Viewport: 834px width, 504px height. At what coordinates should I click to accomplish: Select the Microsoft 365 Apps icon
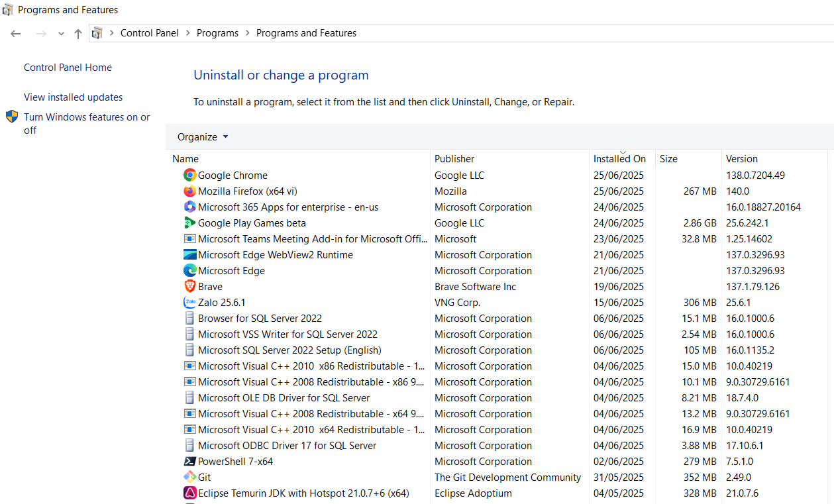point(189,207)
